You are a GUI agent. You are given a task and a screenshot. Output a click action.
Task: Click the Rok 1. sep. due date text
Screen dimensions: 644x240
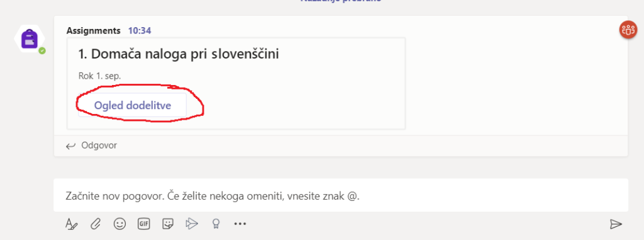tap(99, 76)
